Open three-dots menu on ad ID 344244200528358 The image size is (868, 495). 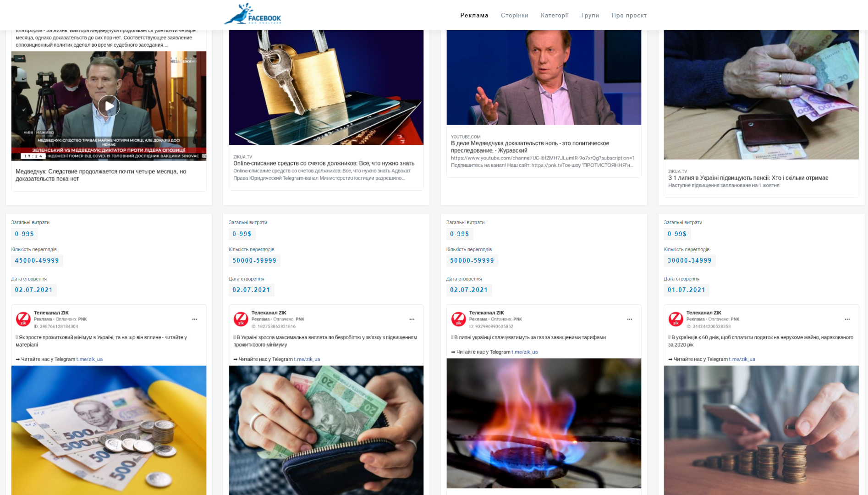pyautogui.click(x=847, y=319)
